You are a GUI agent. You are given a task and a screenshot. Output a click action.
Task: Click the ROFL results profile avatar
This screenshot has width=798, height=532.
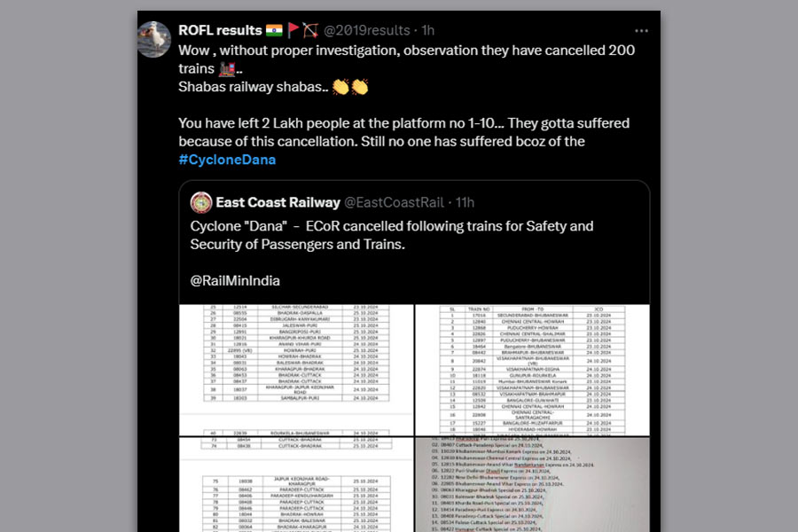click(155, 38)
